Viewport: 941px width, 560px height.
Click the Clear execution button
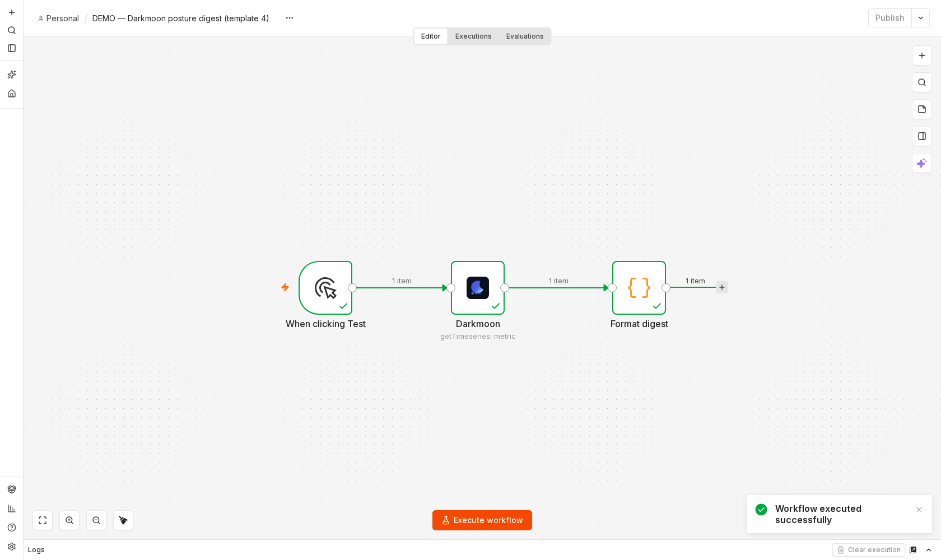[x=869, y=550]
